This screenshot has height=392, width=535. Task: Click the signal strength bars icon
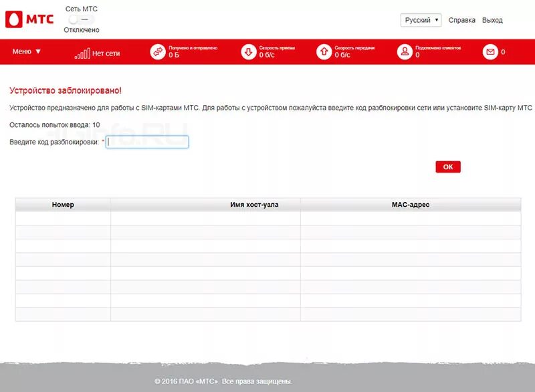pos(82,54)
